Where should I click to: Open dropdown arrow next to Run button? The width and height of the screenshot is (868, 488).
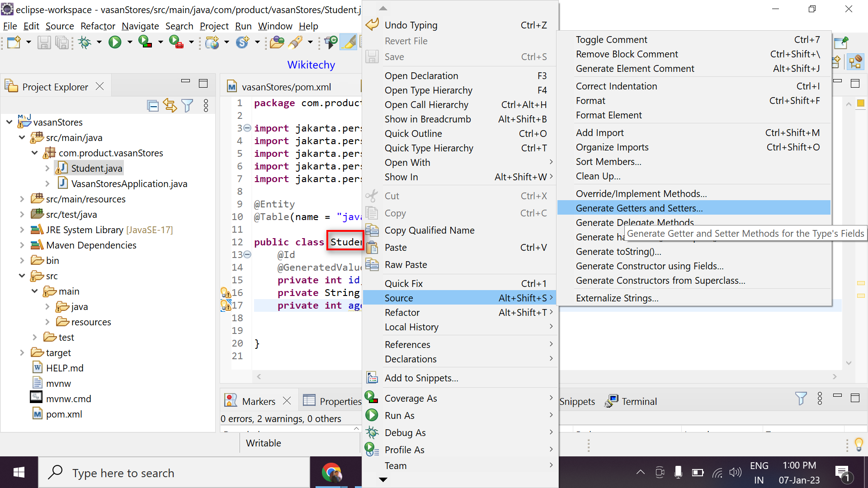[x=130, y=42]
